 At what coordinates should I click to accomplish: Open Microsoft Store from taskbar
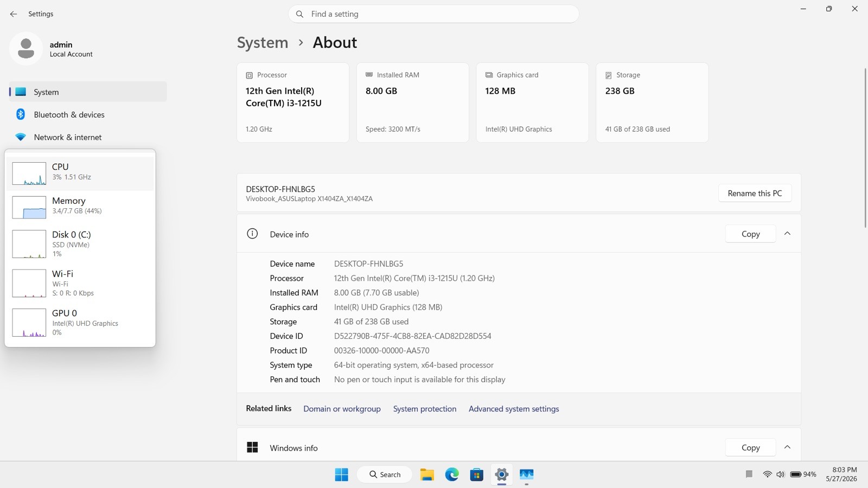click(x=477, y=474)
